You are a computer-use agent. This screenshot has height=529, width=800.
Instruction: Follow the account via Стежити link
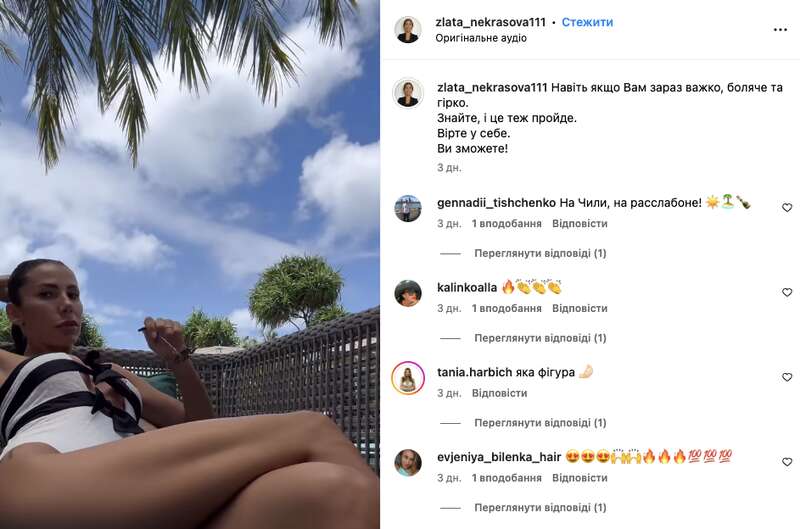tap(587, 22)
